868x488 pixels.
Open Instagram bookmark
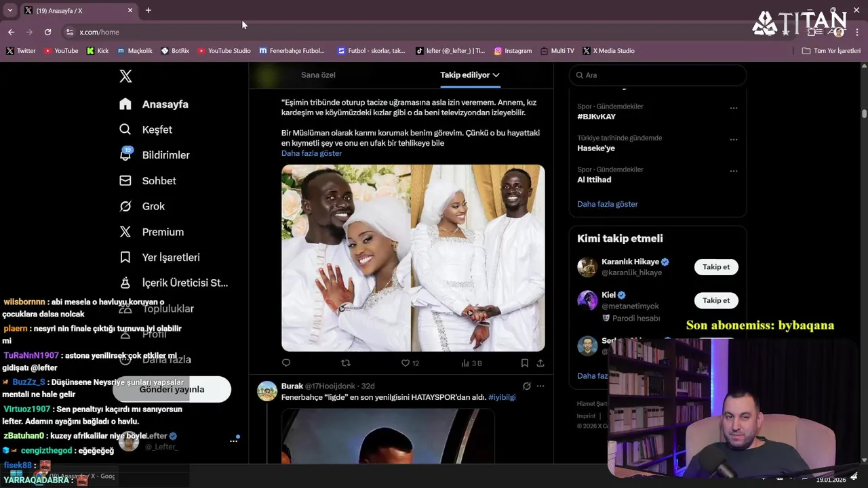coord(513,51)
